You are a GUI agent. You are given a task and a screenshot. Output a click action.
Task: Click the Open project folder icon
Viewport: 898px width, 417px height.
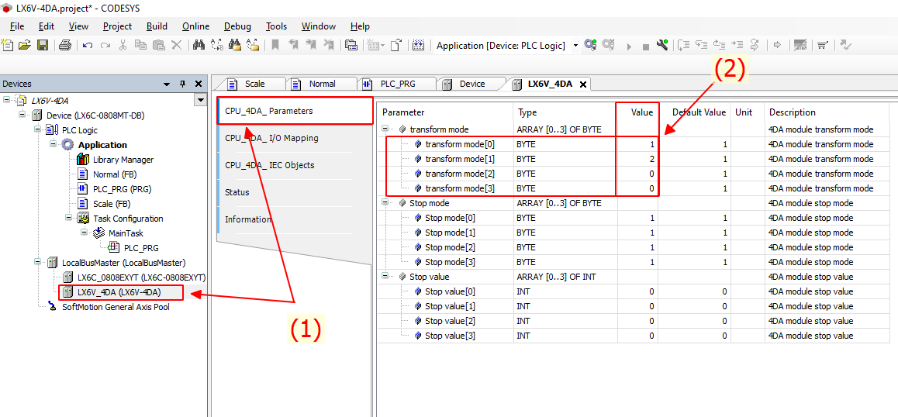(25, 45)
